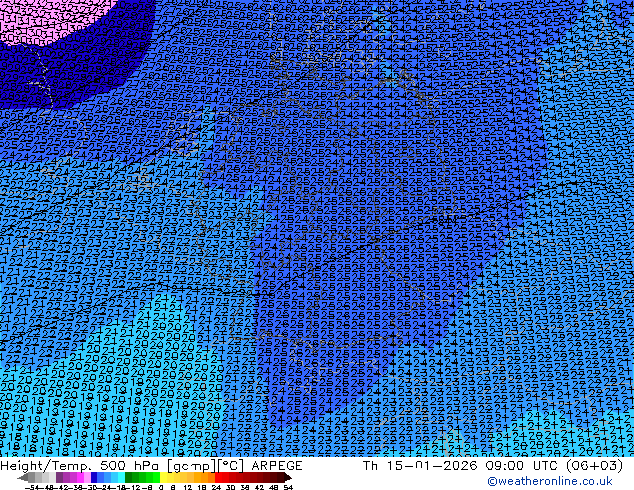Image resolution: width=634 pixels, height=490 pixels.
Task: Click the dark purple swatch in the legend
Action: 59,477
